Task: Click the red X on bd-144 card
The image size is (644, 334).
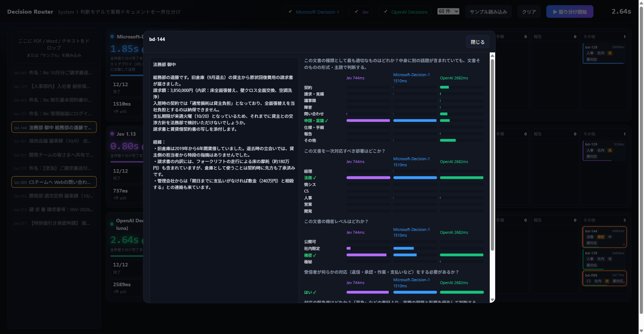Action: (x=624, y=245)
